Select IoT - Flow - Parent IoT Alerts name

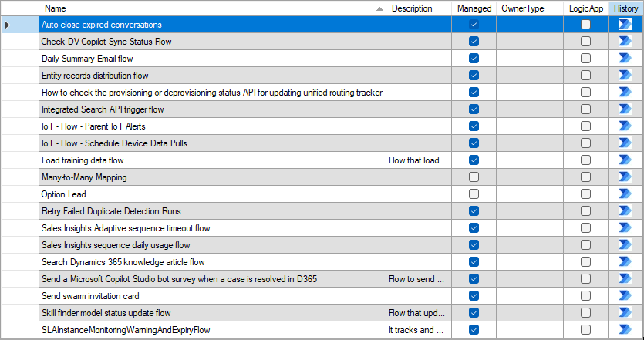(x=213, y=126)
